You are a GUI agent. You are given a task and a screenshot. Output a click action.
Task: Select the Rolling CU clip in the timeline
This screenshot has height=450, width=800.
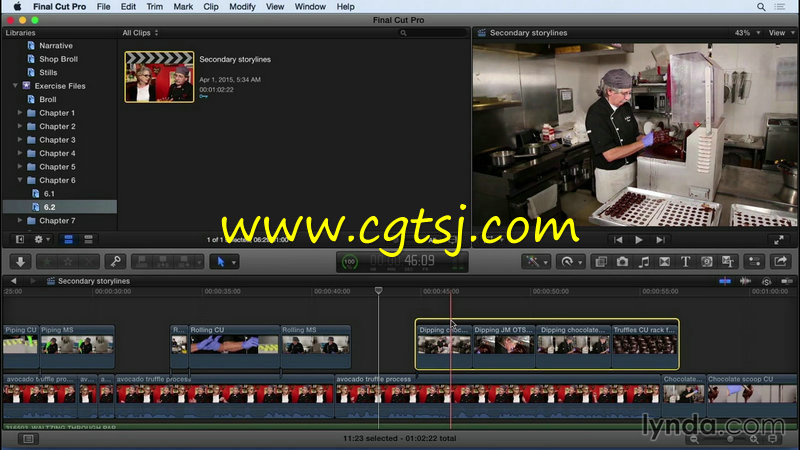coord(234,345)
